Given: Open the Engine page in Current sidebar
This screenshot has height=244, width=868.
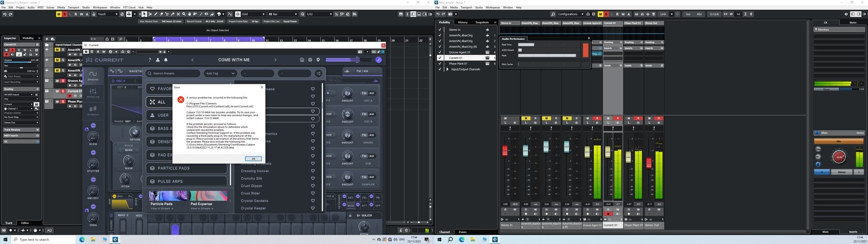Looking at the screenshot, I should point(93,75).
